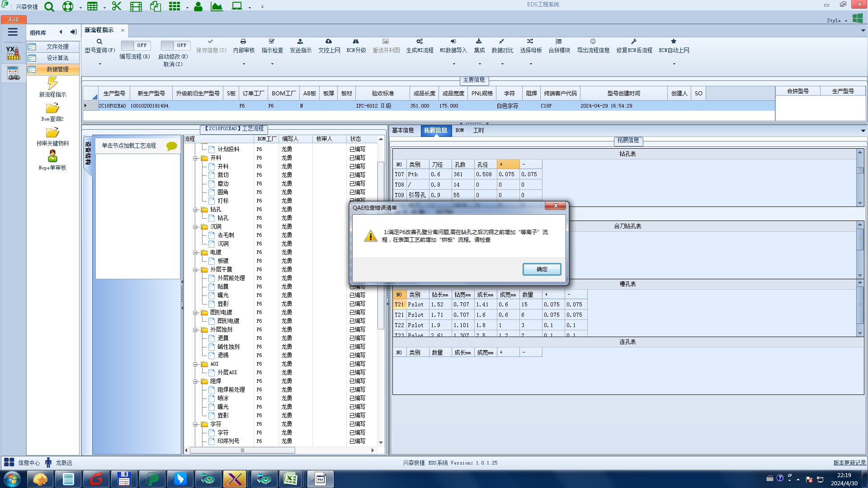Open 预审关键物料 folder in sidebar

pyautogui.click(x=52, y=136)
